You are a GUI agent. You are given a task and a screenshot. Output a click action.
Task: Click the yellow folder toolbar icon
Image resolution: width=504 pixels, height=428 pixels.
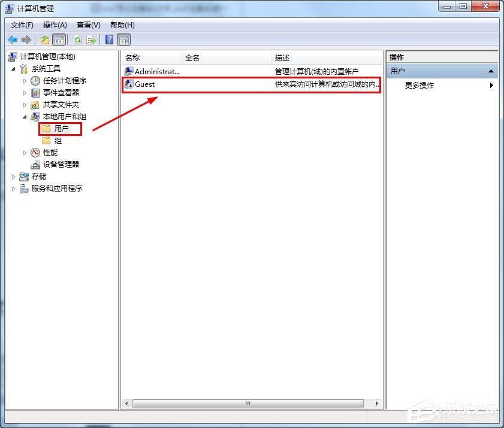click(x=45, y=40)
